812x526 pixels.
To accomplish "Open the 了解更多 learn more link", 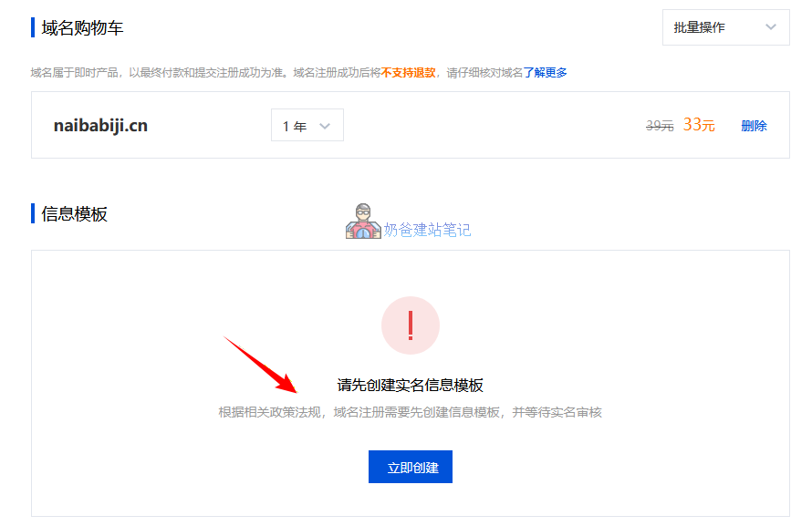I will pos(547,72).
